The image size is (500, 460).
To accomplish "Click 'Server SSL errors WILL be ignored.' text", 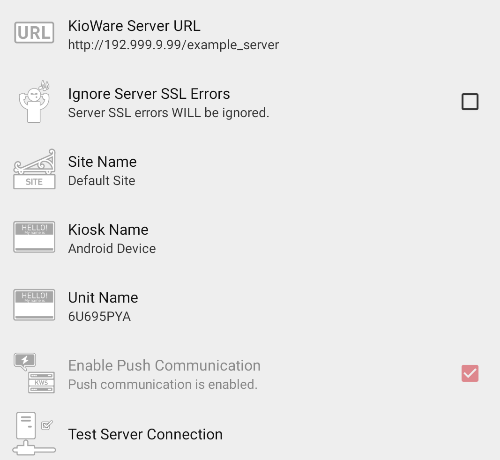I will coord(168,113).
